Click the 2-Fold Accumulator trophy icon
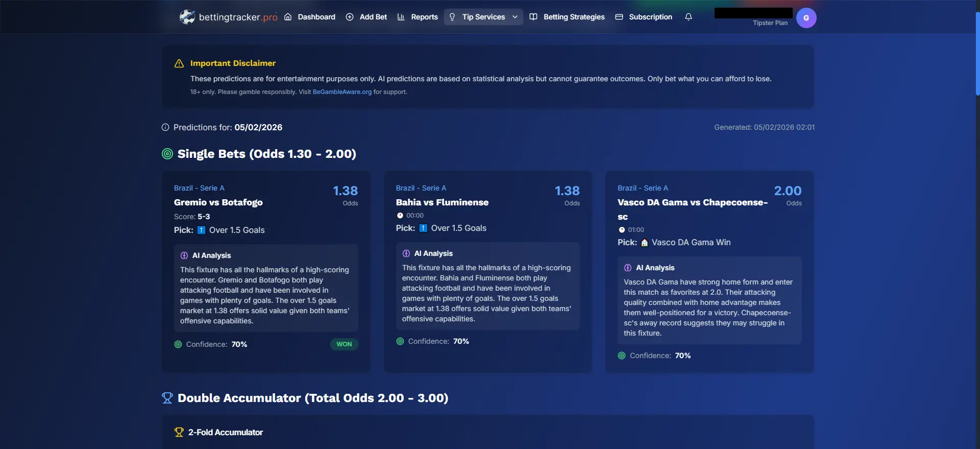Screen dimensions: 980x449 point(179,432)
